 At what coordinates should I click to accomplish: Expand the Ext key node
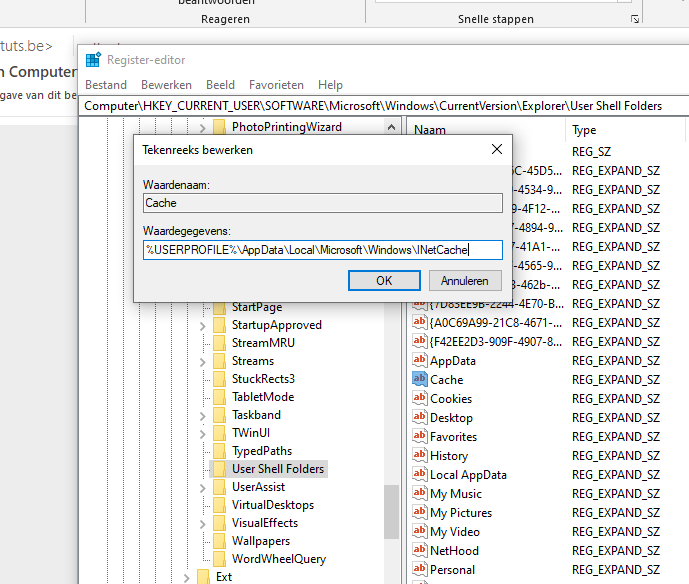pos(187,577)
